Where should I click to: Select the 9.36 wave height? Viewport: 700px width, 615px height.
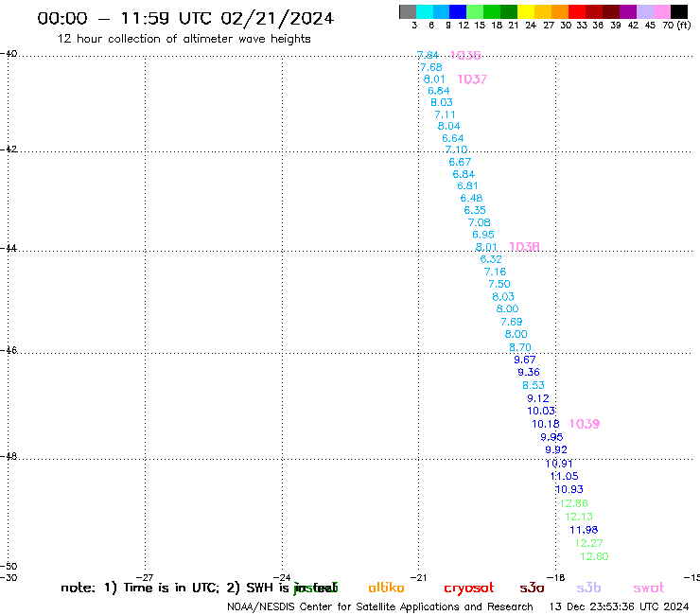[529, 373]
